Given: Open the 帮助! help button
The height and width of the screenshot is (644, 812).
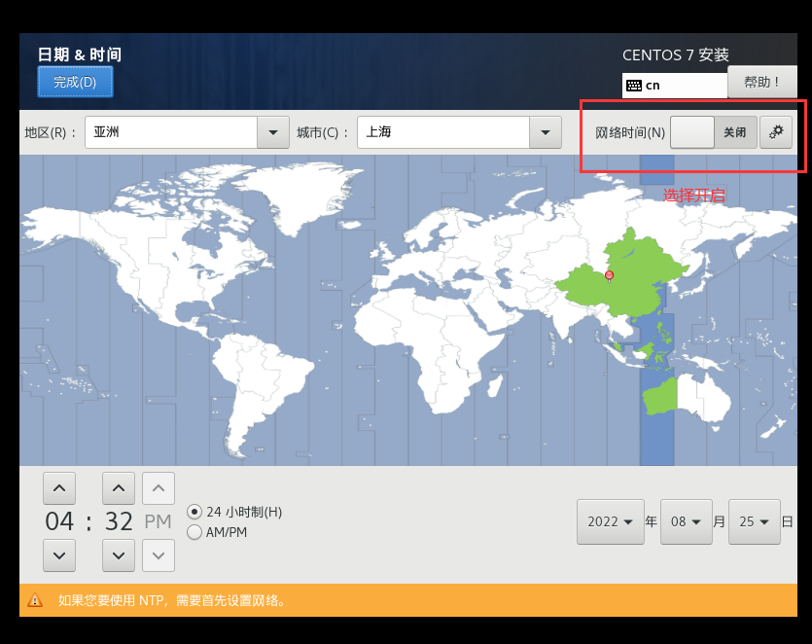Looking at the screenshot, I should coord(761,82).
